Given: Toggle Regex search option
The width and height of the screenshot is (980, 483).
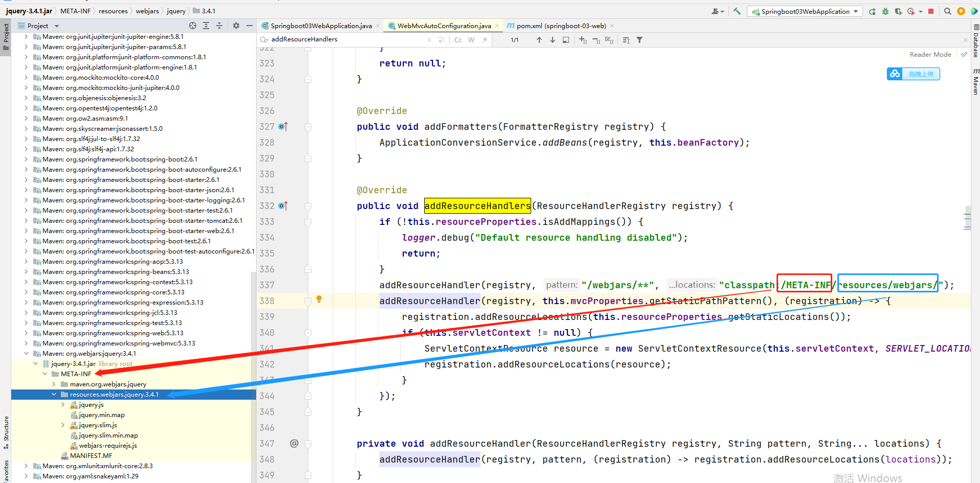Looking at the screenshot, I should click(485, 40).
